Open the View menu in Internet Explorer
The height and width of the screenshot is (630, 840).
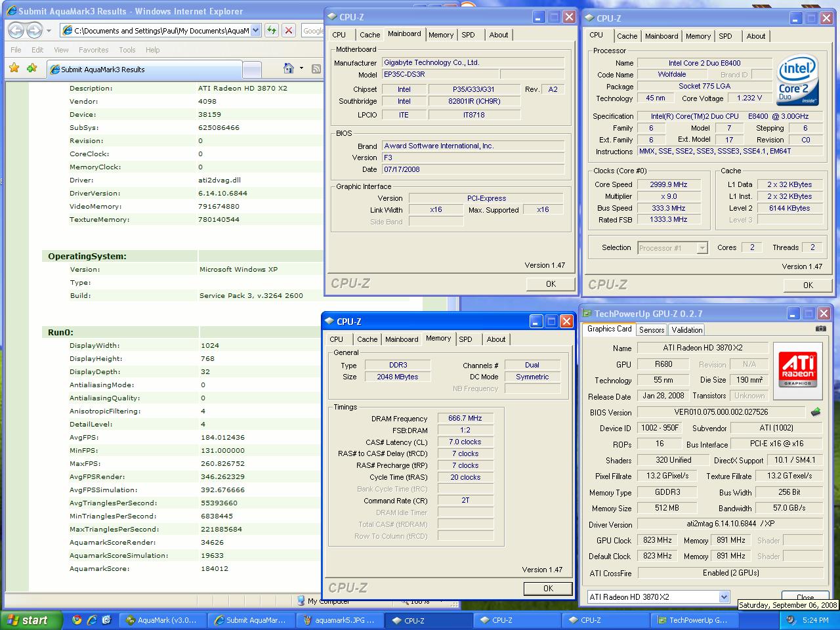pyautogui.click(x=61, y=50)
